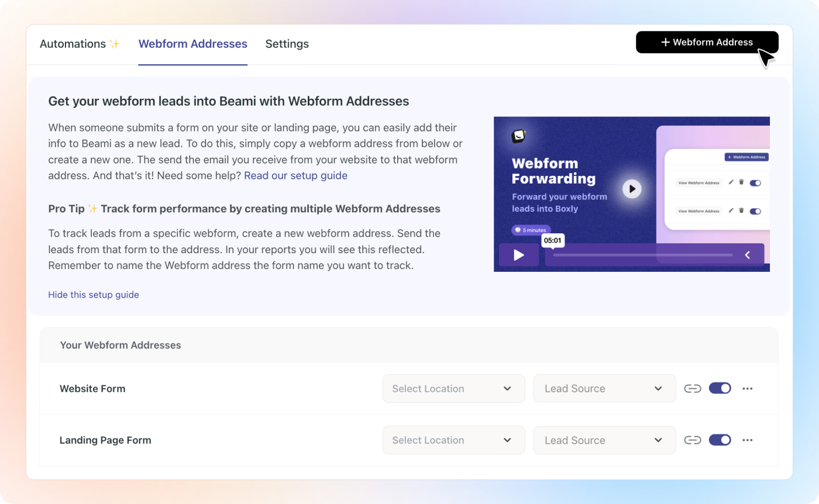819x504 pixels.
Task: Open Lead Source dropdown for Website Form
Action: [x=605, y=389]
